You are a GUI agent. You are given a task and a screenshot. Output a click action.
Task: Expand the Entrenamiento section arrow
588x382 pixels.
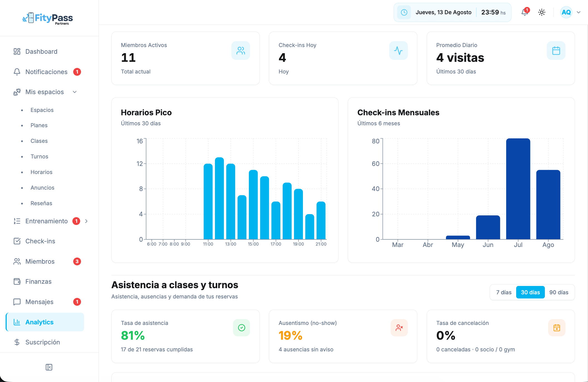click(x=86, y=221)
